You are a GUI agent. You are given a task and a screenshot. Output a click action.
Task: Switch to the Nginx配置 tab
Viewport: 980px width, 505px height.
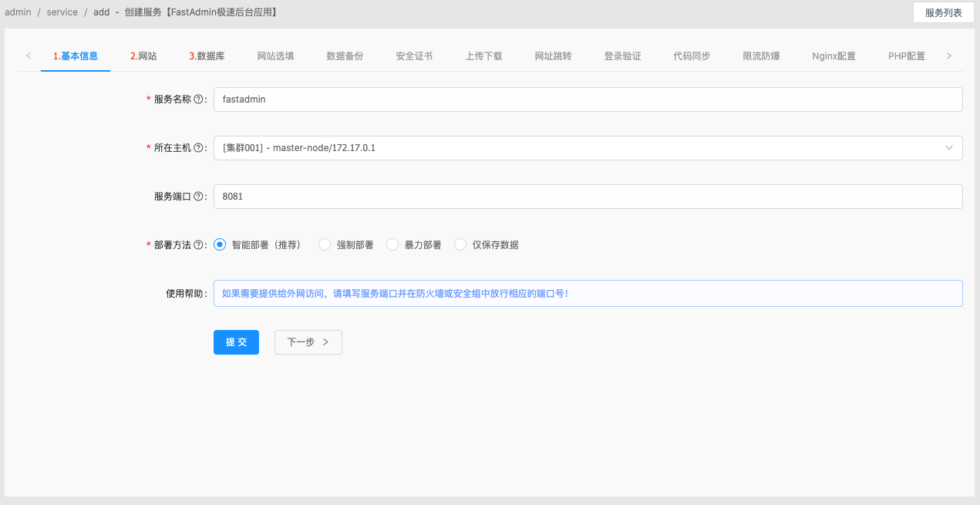834,55
